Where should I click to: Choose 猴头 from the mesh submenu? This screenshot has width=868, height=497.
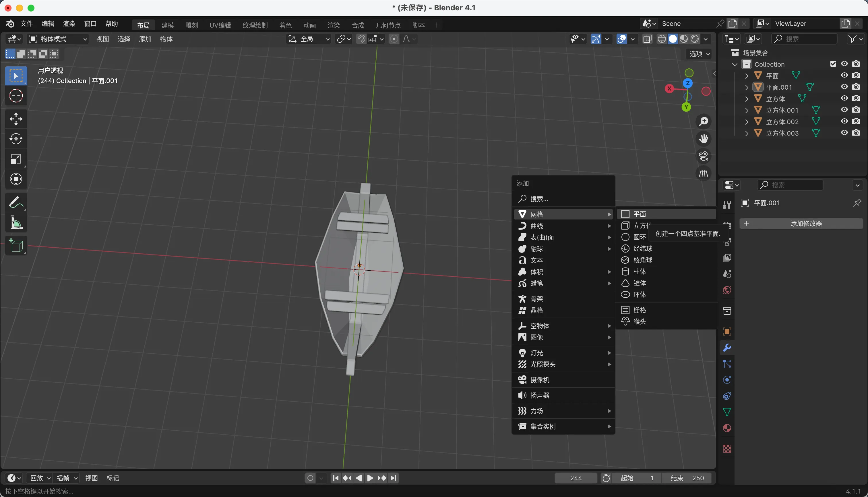coord(640,321)
